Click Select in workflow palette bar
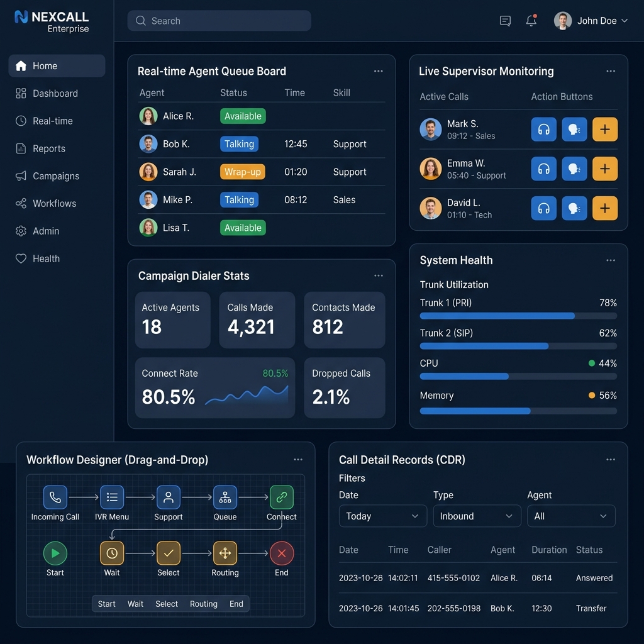 pyautogui.click(x=166, y=604)
